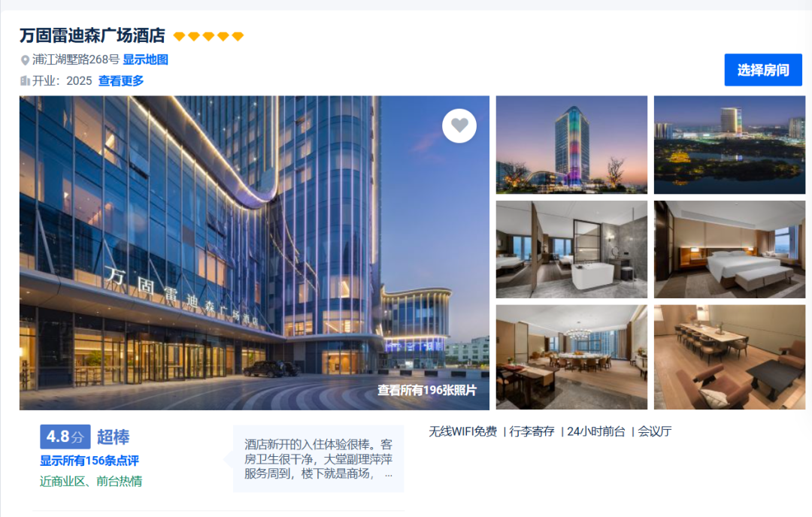
Task: Show all reviews via 显示所有156条点评
Action: (89, 461)
